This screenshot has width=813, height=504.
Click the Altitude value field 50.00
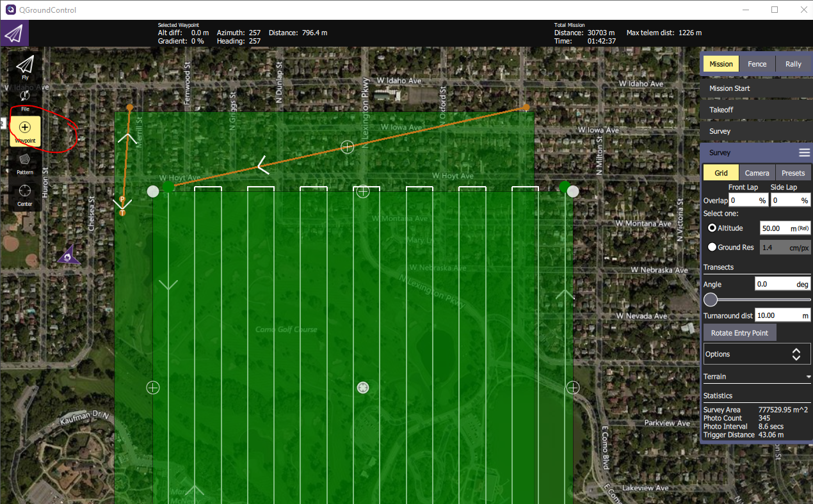(x=785, y=228)
